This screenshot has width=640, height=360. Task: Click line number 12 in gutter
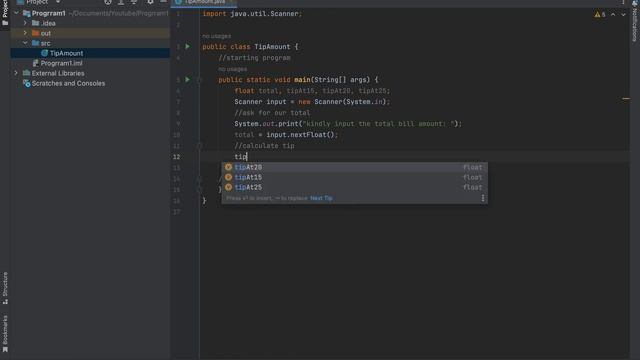click(176, 157)
